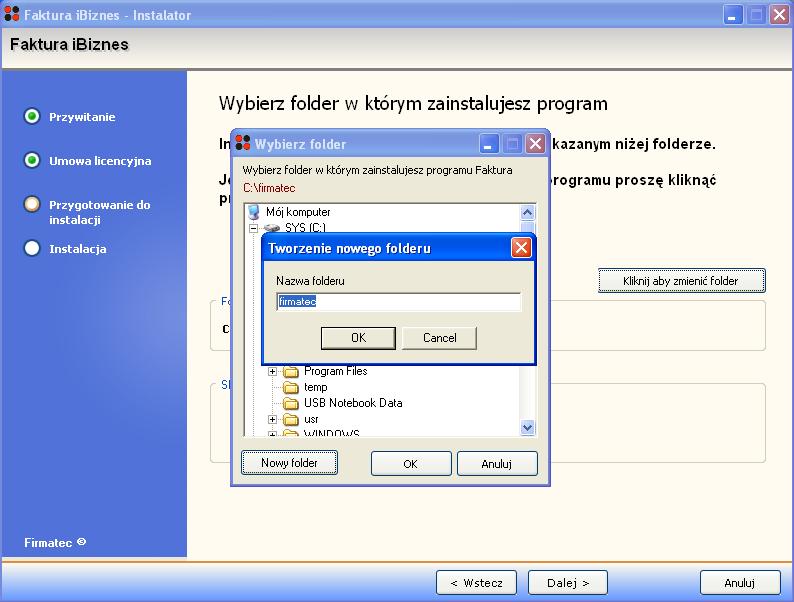Confirm the new folder name with OK
Viewport: 794px width, 602px height.
358,338
